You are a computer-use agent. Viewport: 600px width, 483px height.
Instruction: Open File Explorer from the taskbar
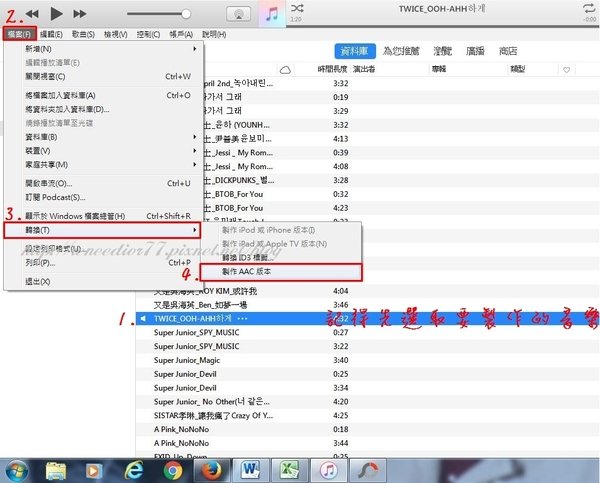[x=56, y=471]
